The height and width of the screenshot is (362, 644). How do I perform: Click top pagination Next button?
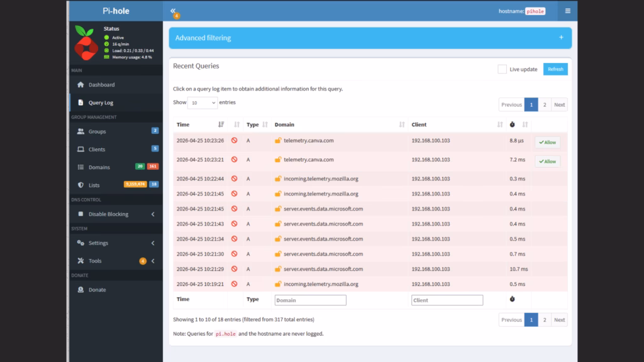[x=559, y=105]
